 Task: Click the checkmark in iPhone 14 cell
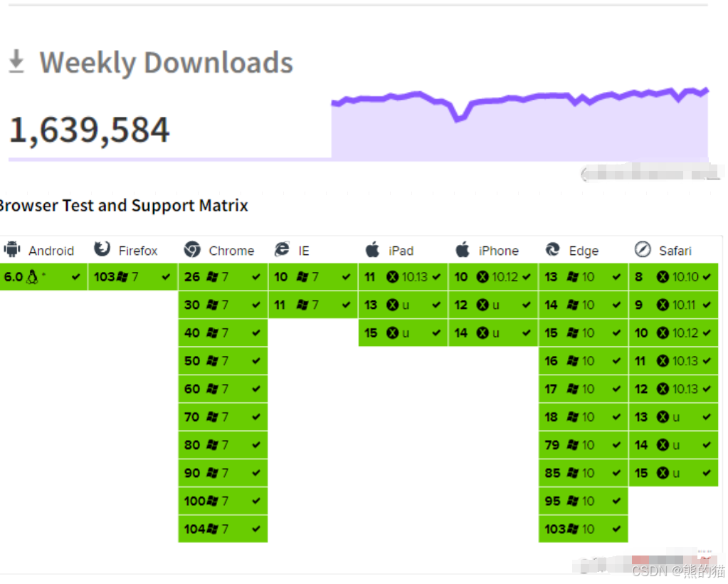(x=527, y=333)
